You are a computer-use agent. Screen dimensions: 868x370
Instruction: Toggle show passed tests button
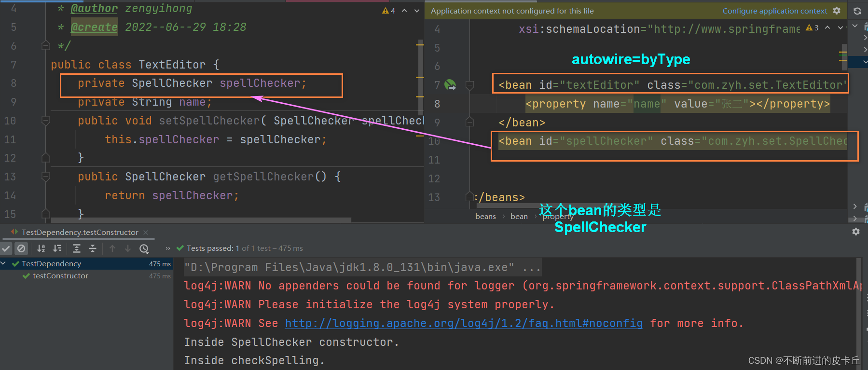point(6,248)
